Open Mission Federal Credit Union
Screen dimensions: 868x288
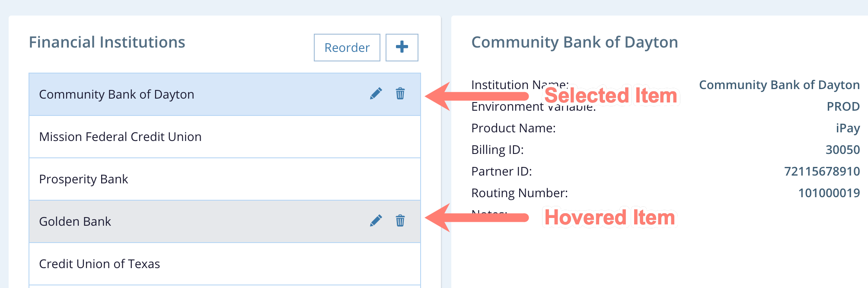pyautogui.click(x=120, y=137)
